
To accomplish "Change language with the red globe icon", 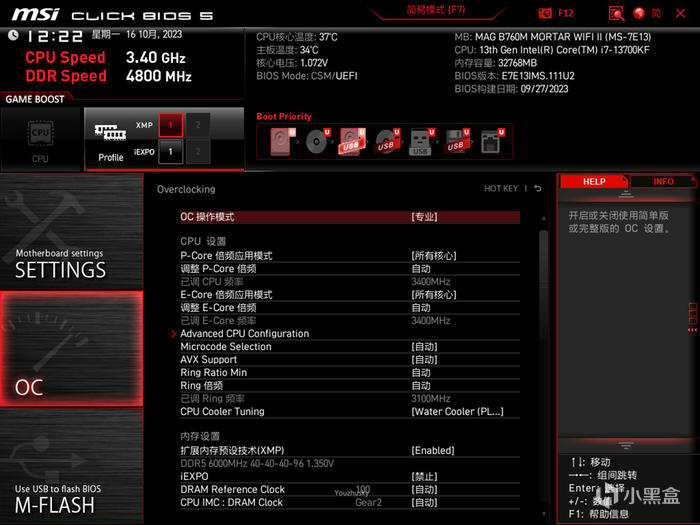I will [x=639, y=13].
